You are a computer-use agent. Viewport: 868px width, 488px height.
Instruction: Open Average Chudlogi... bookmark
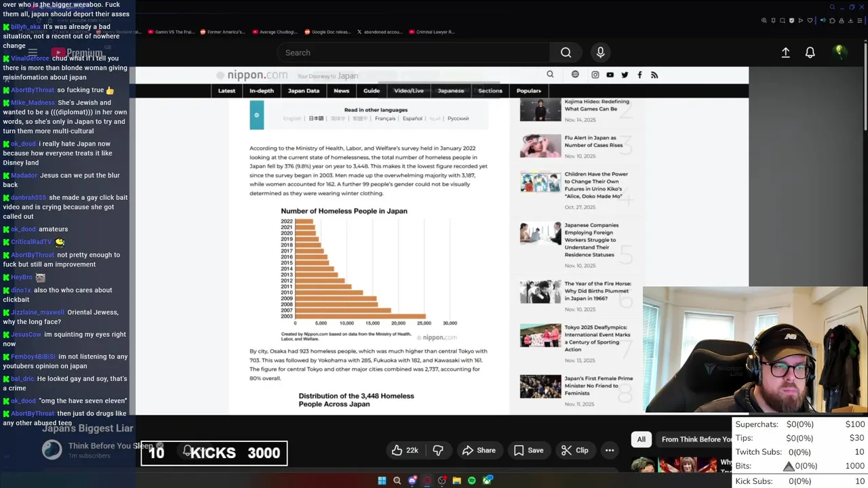[275, 32]
